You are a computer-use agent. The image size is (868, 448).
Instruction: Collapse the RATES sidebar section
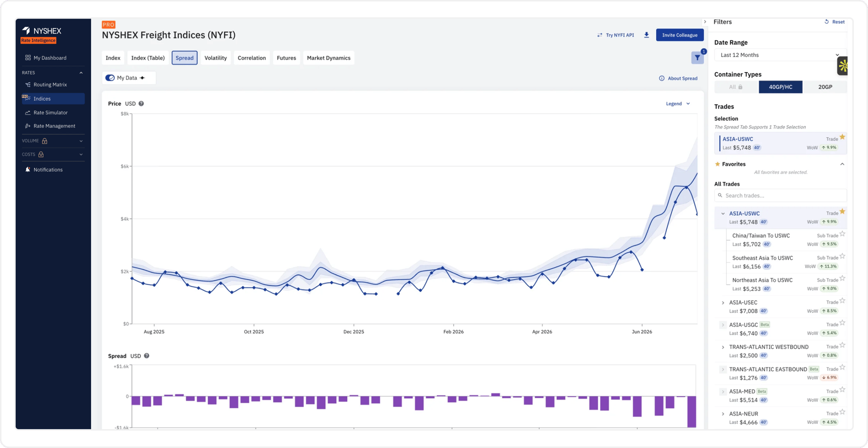click(81, 73)
